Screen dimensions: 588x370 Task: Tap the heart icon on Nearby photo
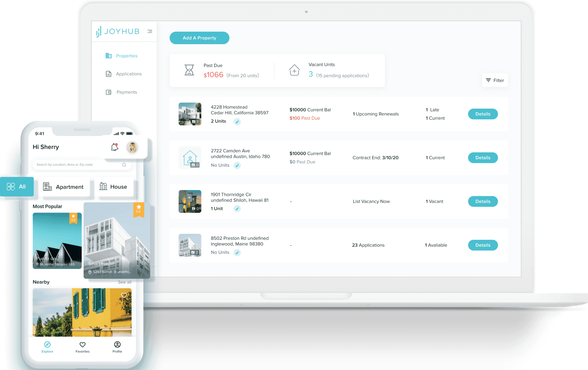pos(124,295)
